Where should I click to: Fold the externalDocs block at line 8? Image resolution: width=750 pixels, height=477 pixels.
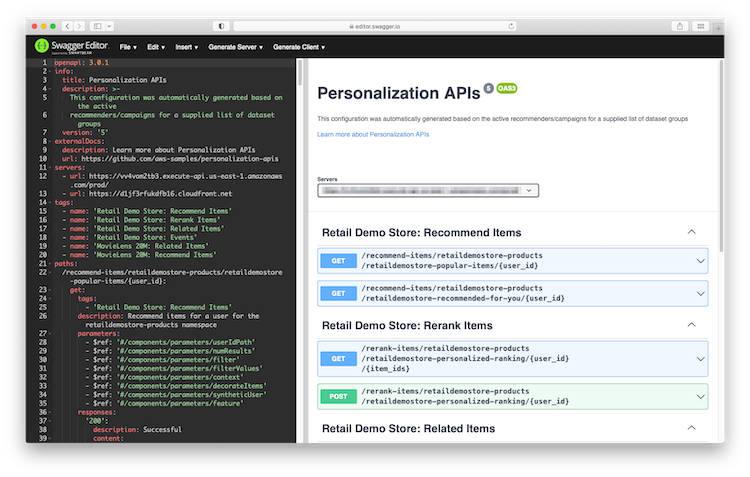point(50,141)
